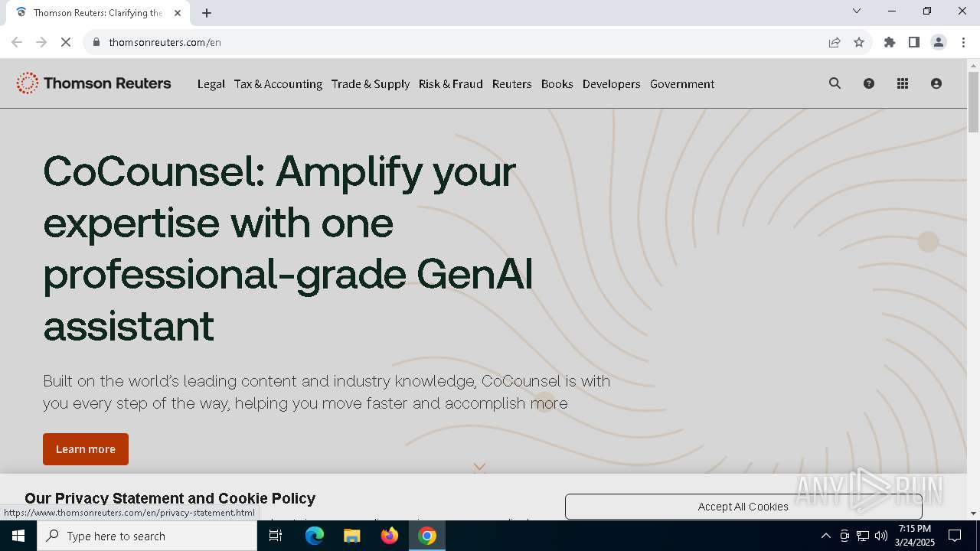Click the Learn more button
The width and height of the screenshot is (980, 551).
tap(86, 449)
